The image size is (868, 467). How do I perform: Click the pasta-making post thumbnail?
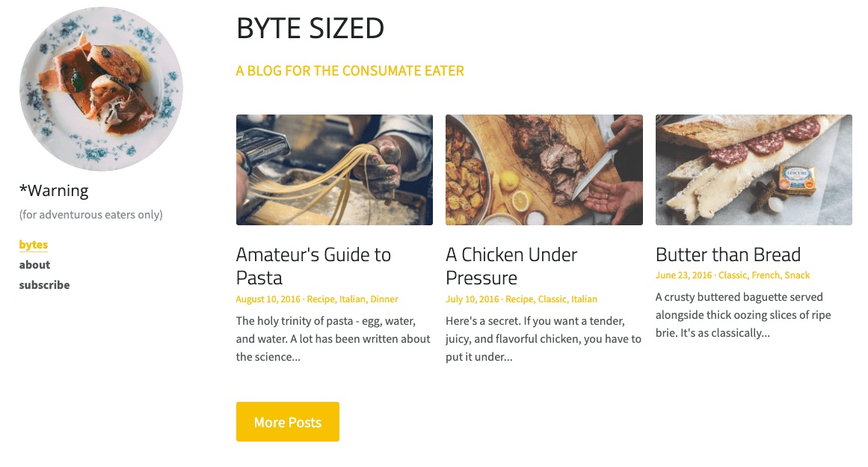point(334,170)
